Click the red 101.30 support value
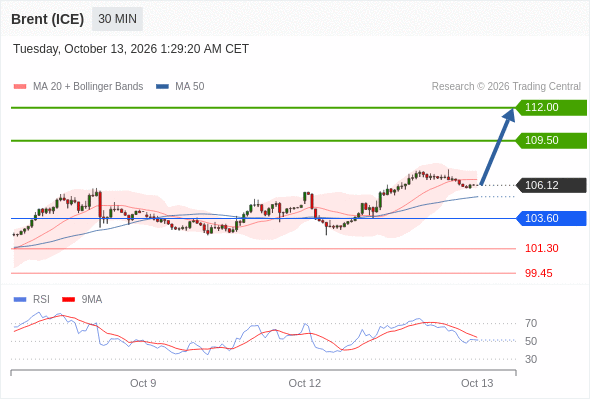590x400 pixels. coord(542,248)
